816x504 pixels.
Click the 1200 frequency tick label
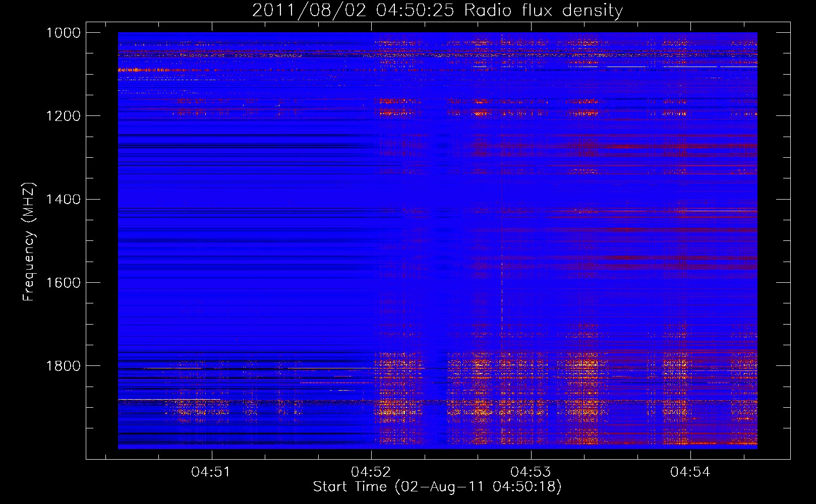(x=64, y=116)
